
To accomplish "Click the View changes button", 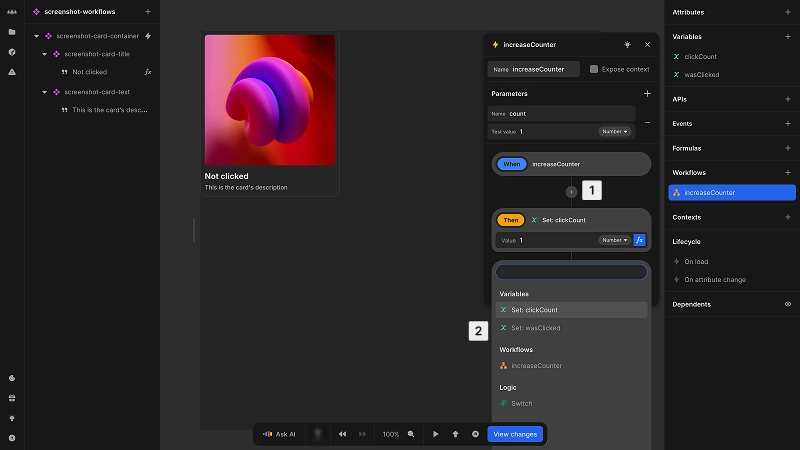I will pyautogui.click(x=515, y=434).
